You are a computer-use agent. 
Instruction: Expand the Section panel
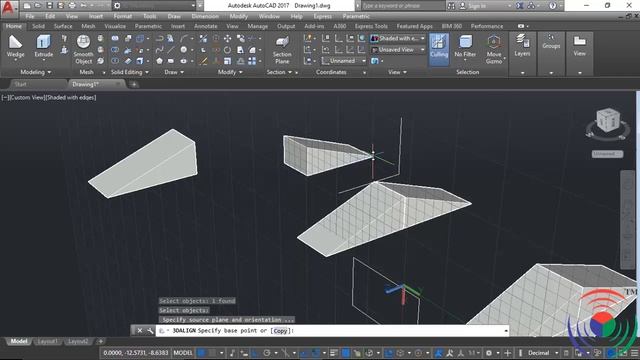point(279,72)
